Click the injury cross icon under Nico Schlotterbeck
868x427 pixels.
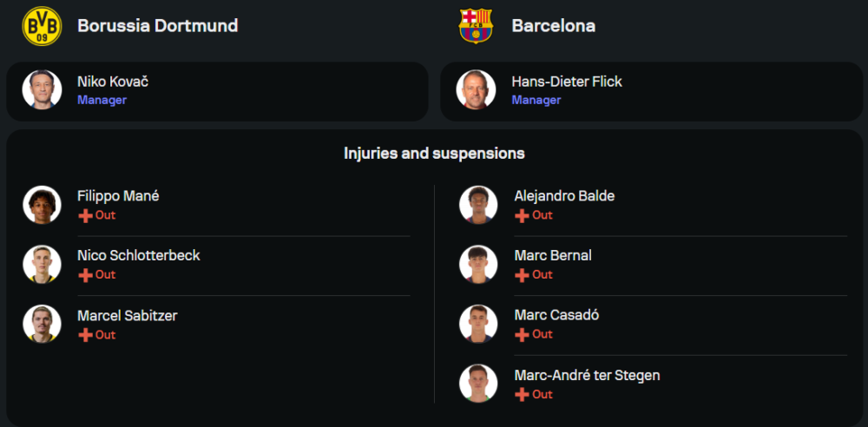[85, 275]
